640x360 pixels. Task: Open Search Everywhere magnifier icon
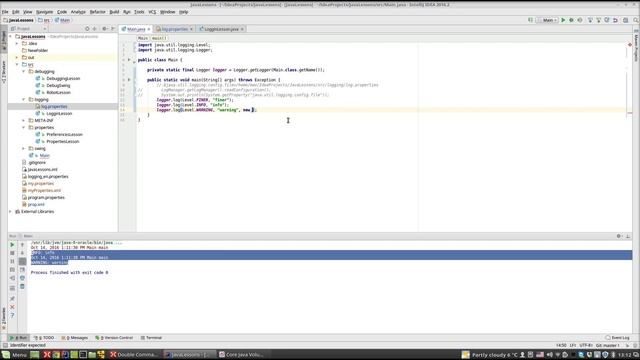(636, 20)
